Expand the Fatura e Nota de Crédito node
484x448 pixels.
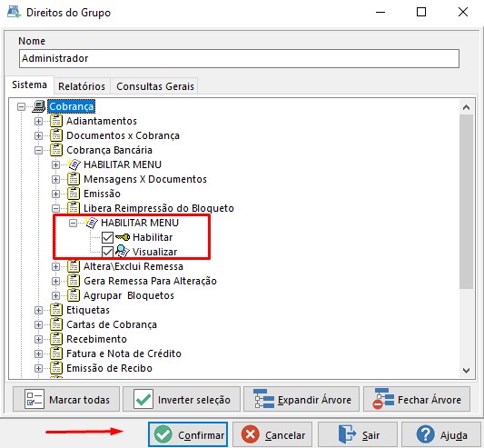tap(38, 353)
